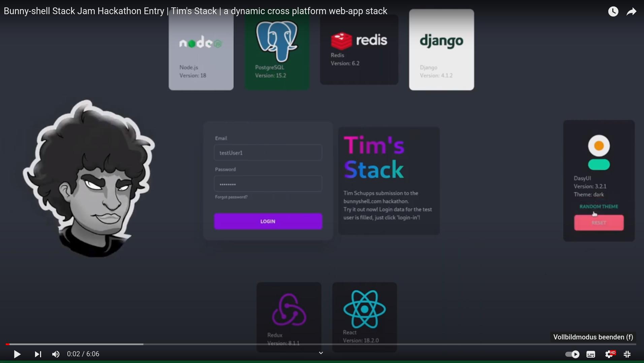Seek along the video progress bar

(321, 344)
